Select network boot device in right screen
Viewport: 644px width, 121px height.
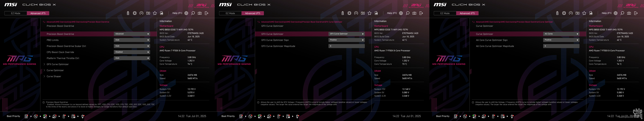pos(512,116)
